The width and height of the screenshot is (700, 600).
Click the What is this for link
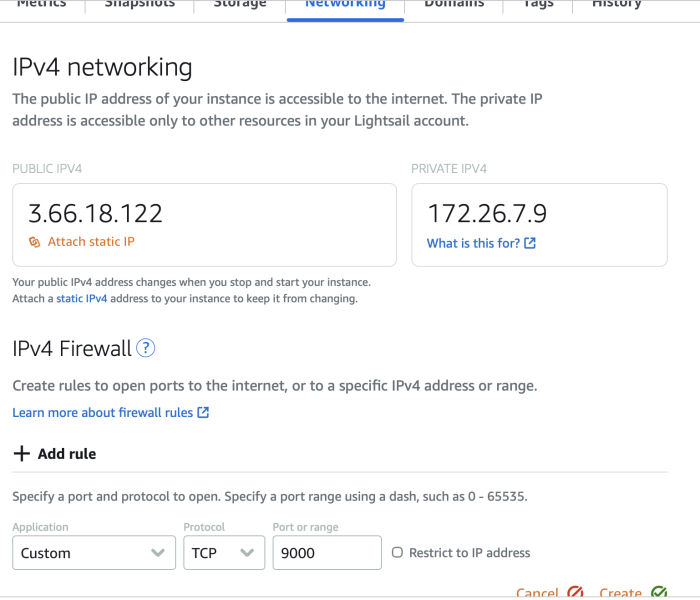pos(473,243)
